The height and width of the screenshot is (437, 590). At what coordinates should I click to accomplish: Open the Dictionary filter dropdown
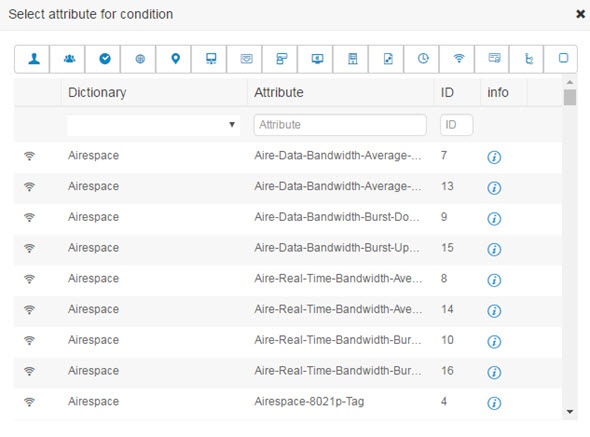point(153,125)
